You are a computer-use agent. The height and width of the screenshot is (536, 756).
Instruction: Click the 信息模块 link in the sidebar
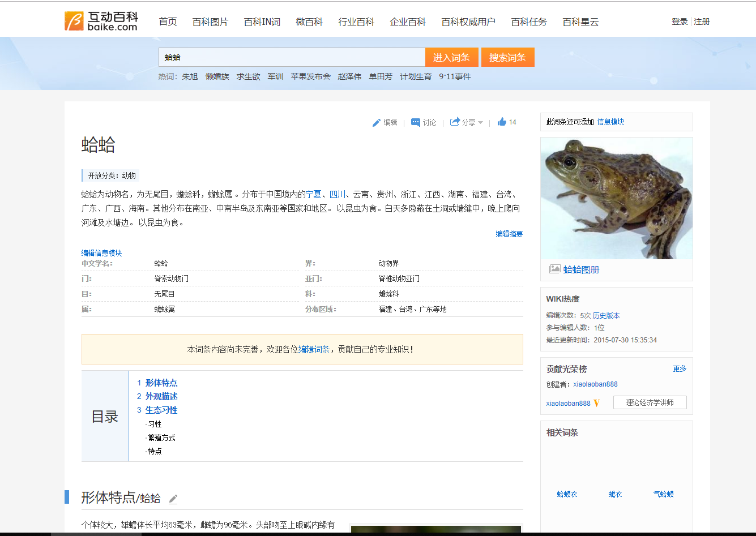tap(610, 122)
